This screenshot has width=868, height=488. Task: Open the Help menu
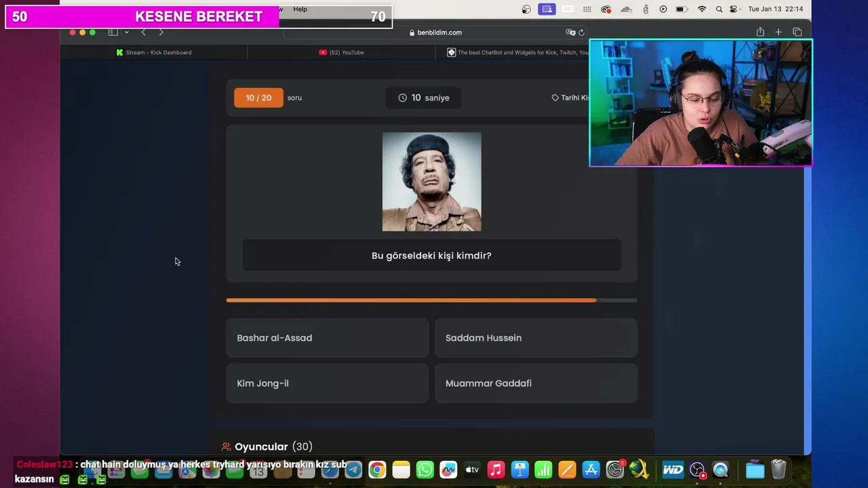[300, 9]
